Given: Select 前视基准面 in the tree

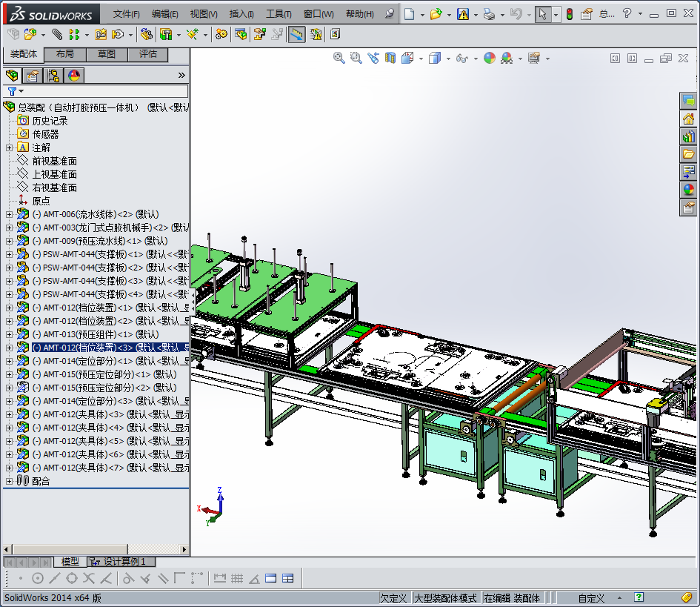Looking at the screenshot, I should (55, 161).
